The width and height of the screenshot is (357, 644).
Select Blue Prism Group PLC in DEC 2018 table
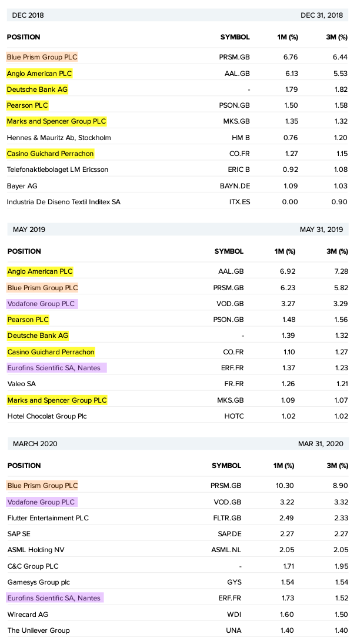pos(42,57)
